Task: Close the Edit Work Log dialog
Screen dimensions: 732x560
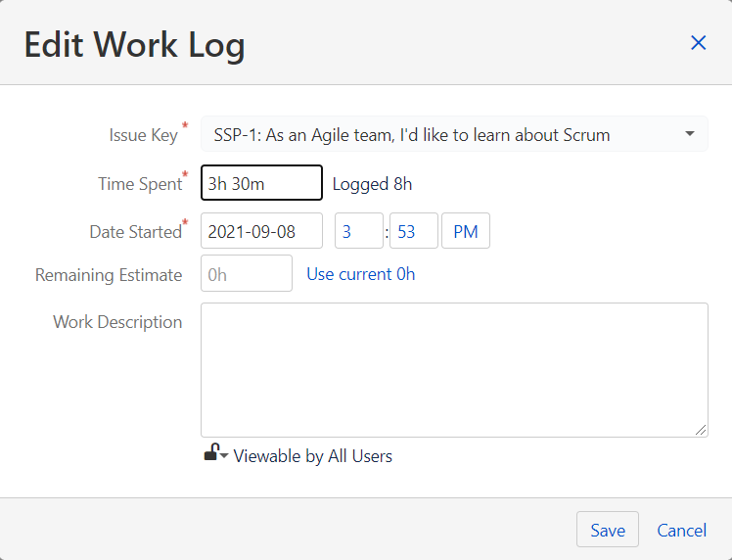Action: pyautogui.click(x=698, y=43)
